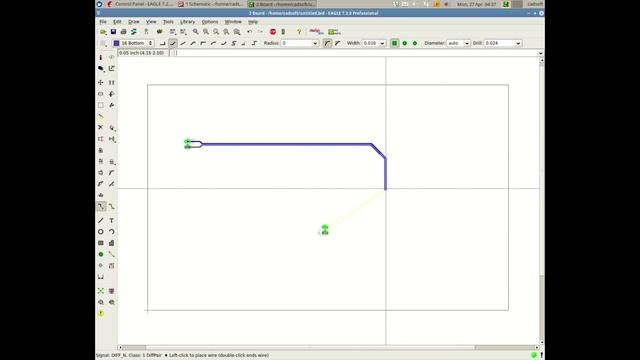Select the Ratsnest tool
Viewport: 640px width, 360px height.
click(101, 291)
